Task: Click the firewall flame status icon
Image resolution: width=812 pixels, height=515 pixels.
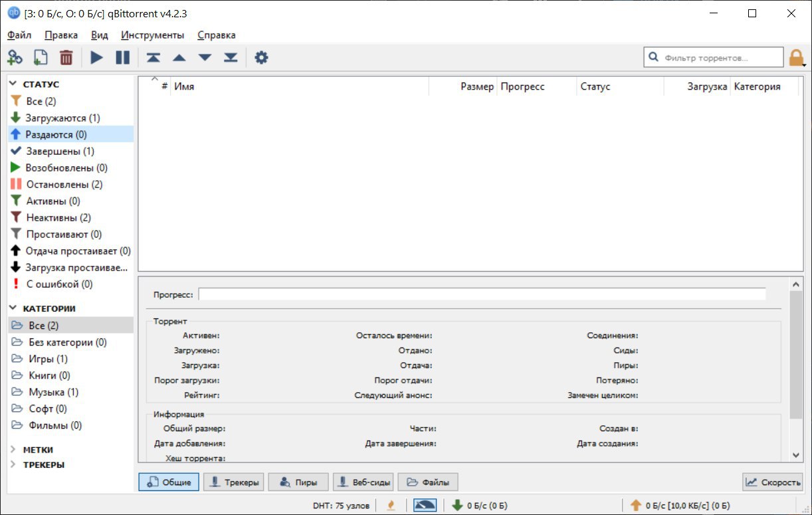Action: 391,505
